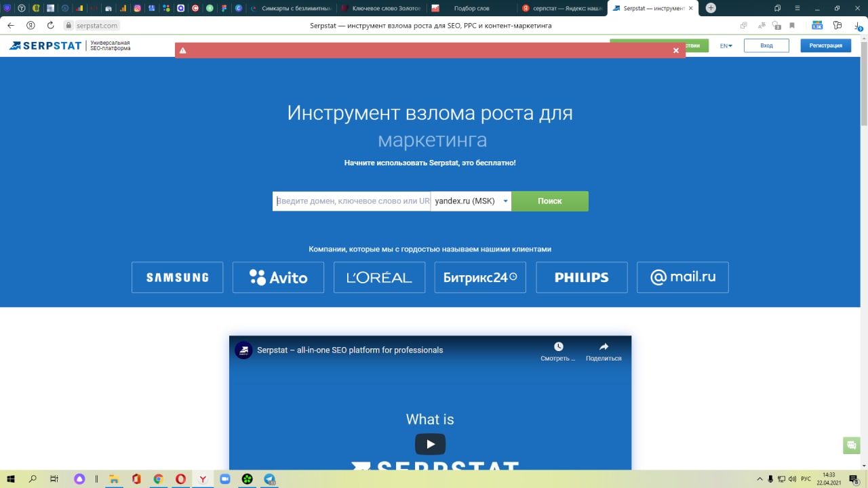Switch to the 'Ключевое слово Золотое' tab

381,8
